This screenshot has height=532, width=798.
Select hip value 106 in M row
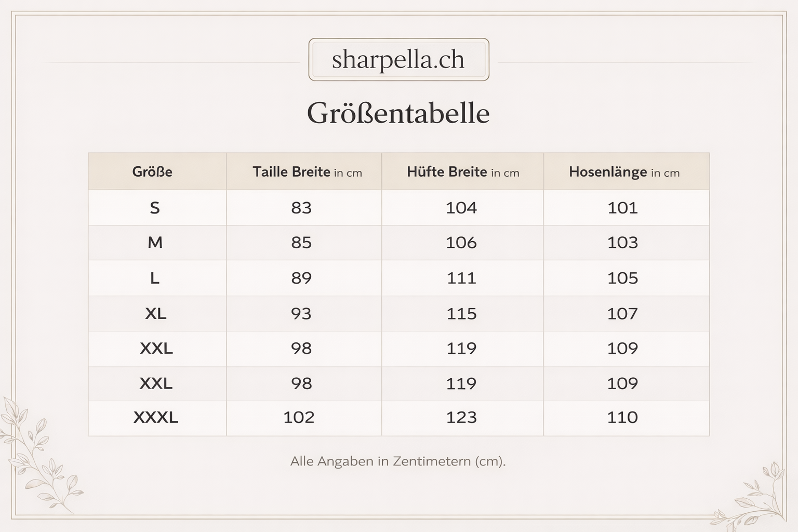click(461, 243)
